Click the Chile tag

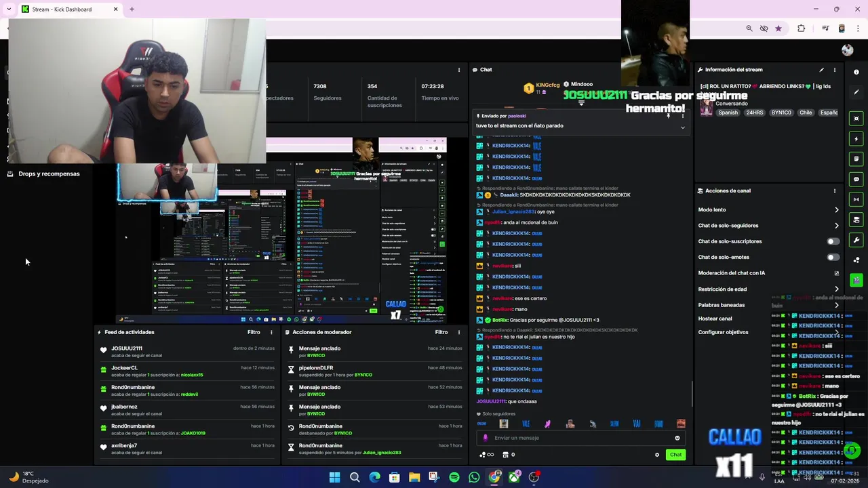click(x=806, y=113)
